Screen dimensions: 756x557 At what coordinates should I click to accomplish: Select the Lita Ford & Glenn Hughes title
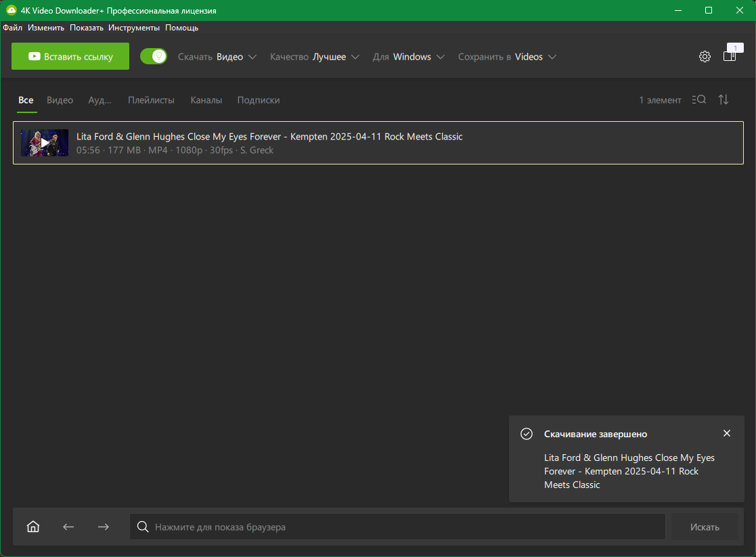pyautogui.click(x=269, y=137)
